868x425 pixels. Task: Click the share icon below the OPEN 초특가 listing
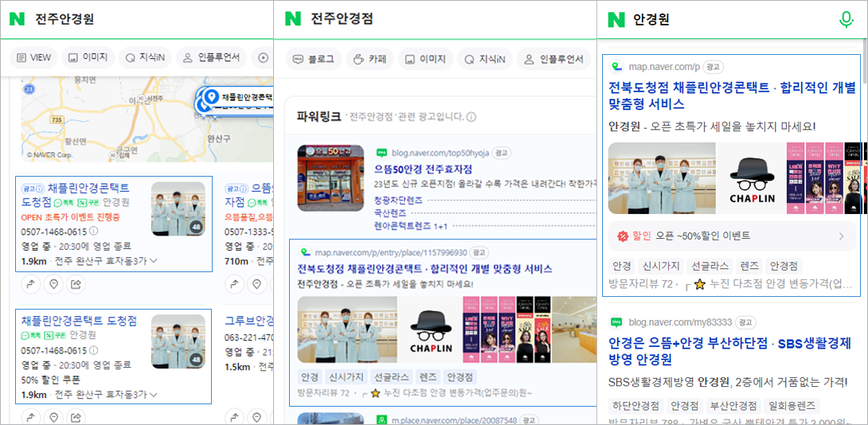coord(76,284)
